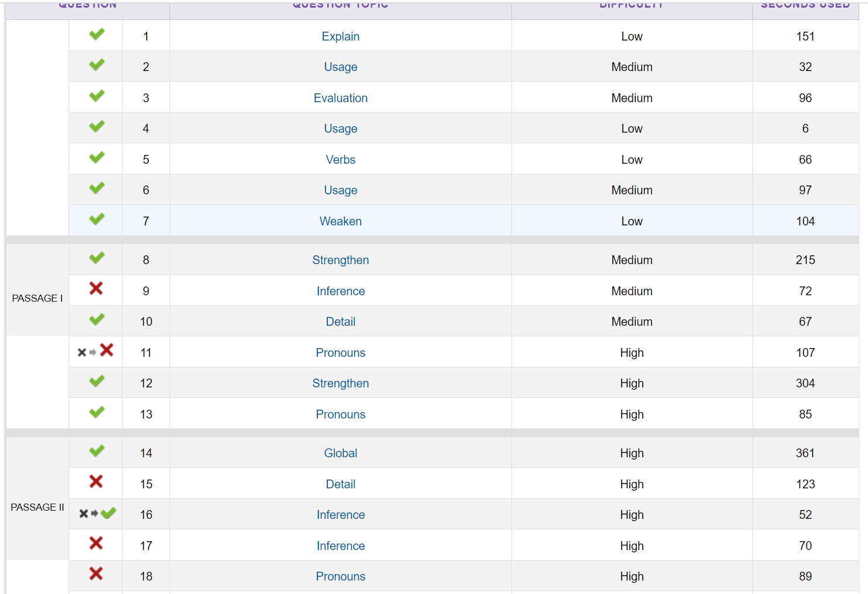Open the Evaluation topic for question 3
The height and width of the screenshot is (594, 868).
point(340,98)
